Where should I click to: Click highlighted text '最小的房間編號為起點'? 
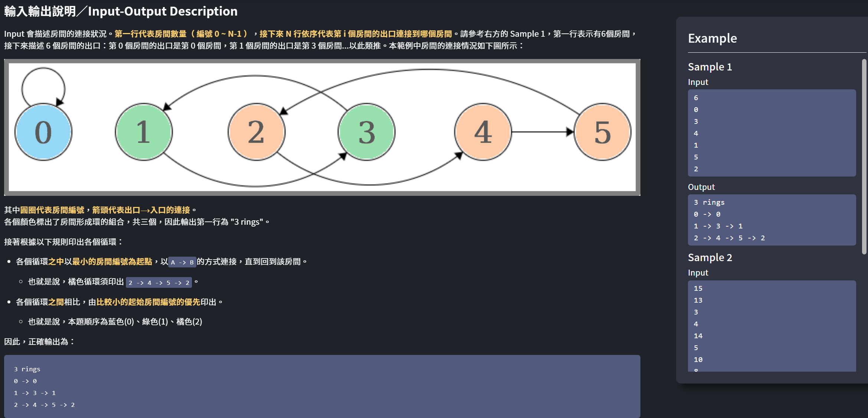[x=112, y=261]
